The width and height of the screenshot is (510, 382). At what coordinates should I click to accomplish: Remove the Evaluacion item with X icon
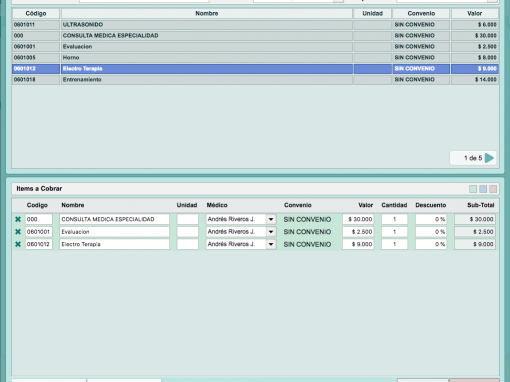[18, 232]
